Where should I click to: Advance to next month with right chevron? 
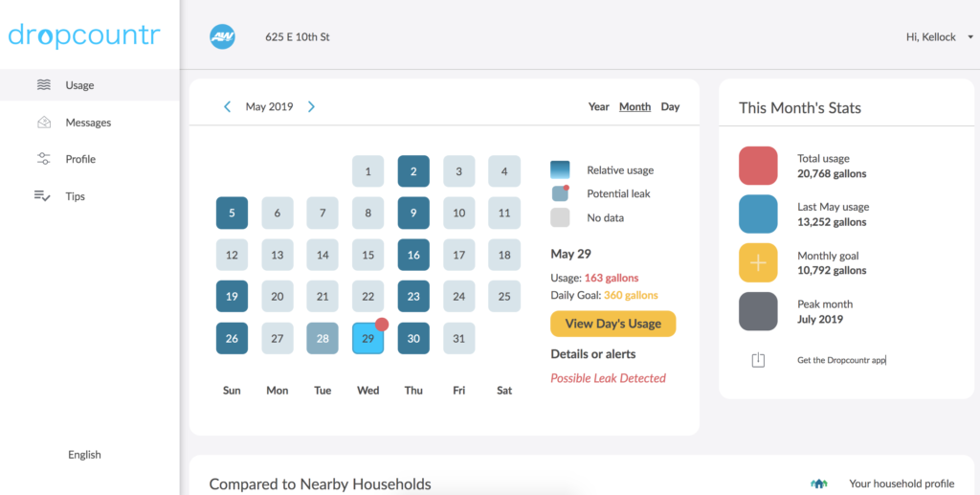coord(311,107)
